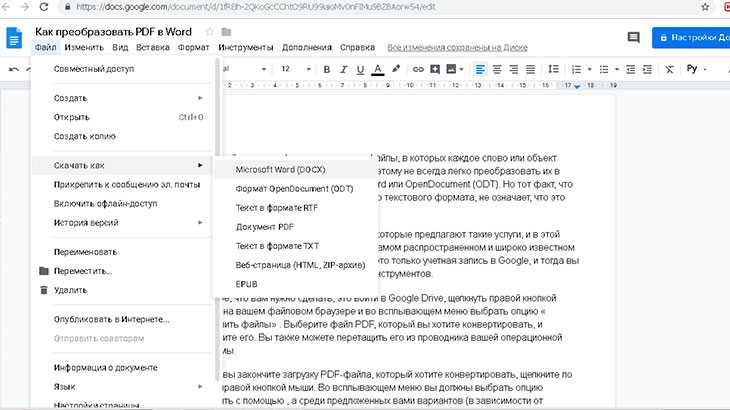730x410 pixels.
Task: Expand the insert image dropdown arrow
Action: click(x=461, y=69)
